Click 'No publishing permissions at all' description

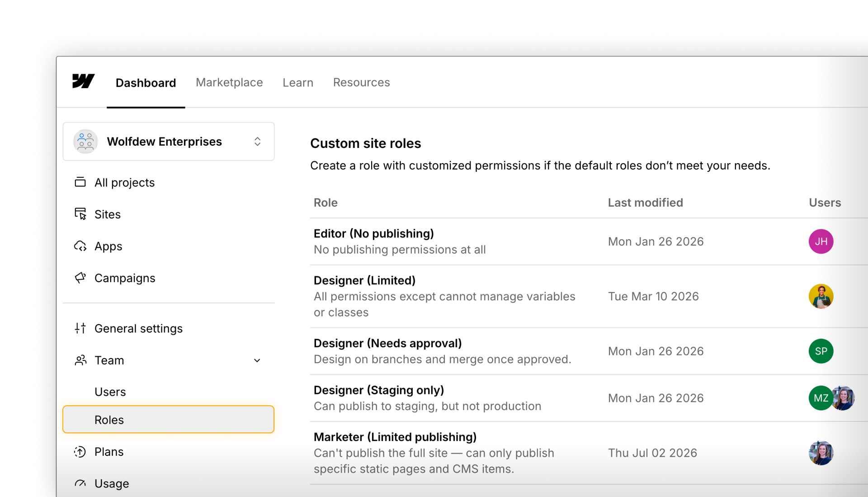[x=400, y=250]
